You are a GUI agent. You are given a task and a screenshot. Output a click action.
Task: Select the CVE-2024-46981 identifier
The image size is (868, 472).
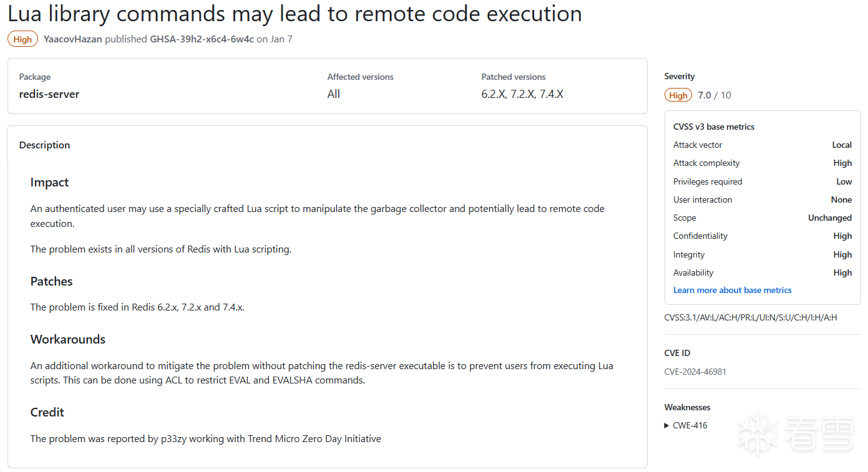[695, 372]
